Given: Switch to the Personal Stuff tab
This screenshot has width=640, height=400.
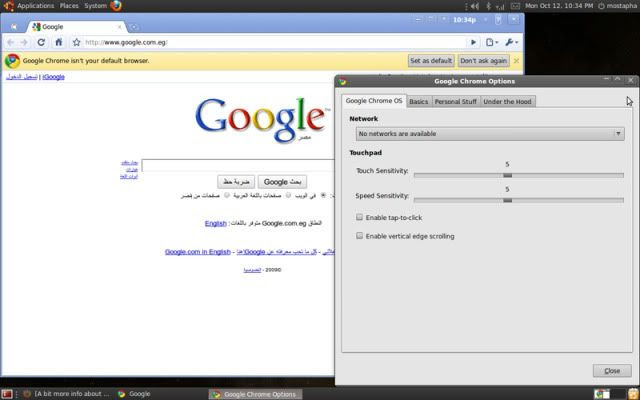Looking at the screenshot, I should [x=456, y=102].
